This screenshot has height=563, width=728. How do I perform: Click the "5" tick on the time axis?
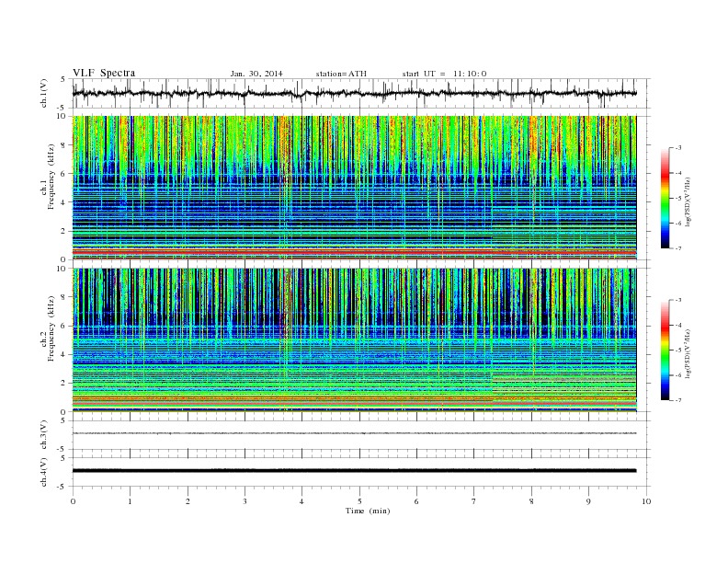click(x=359, y=501)
